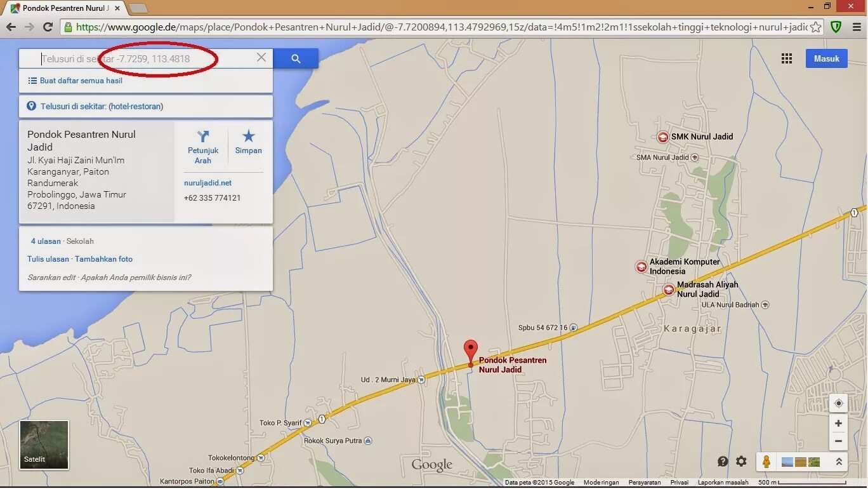Click Privasi footer link
Viewport: 868px width, 489px height.
(680, 483)
